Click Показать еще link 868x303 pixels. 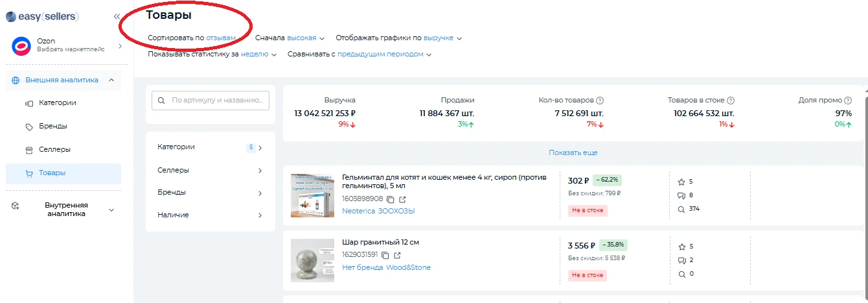573,153
